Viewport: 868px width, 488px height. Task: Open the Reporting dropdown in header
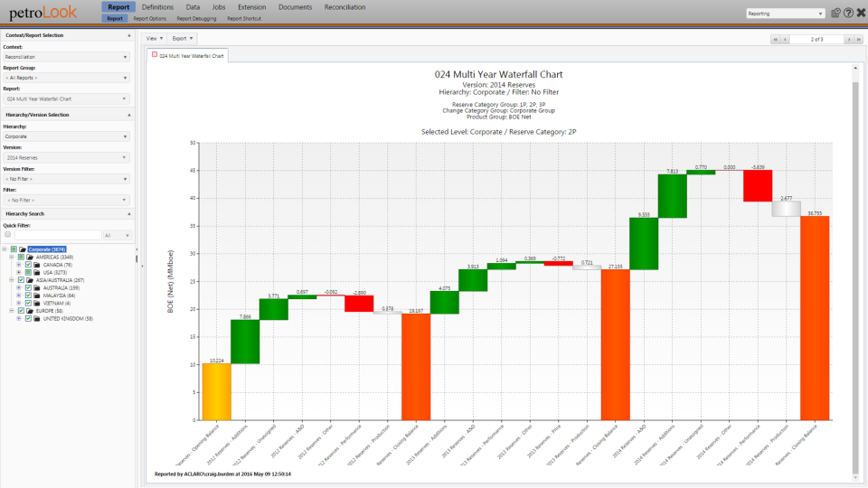point(785,14)
